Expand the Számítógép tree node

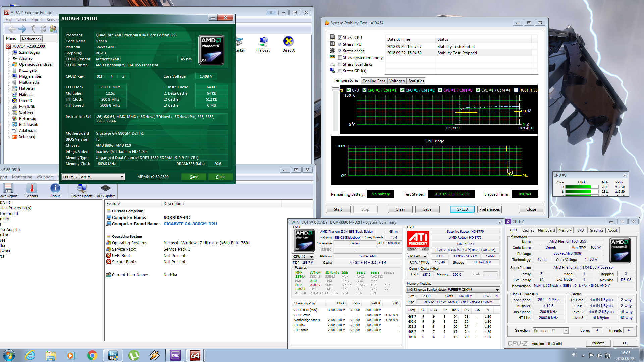tap(9, 53)
